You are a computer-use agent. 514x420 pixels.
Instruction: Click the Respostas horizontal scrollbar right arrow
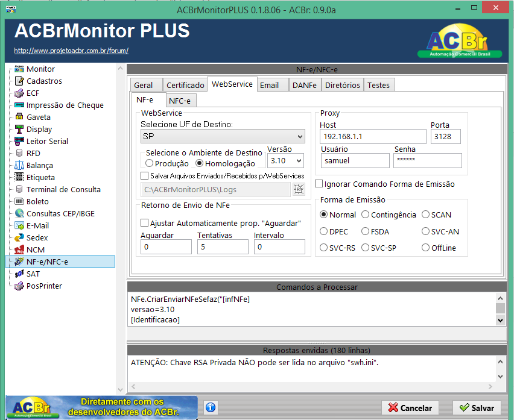[490, 387]
